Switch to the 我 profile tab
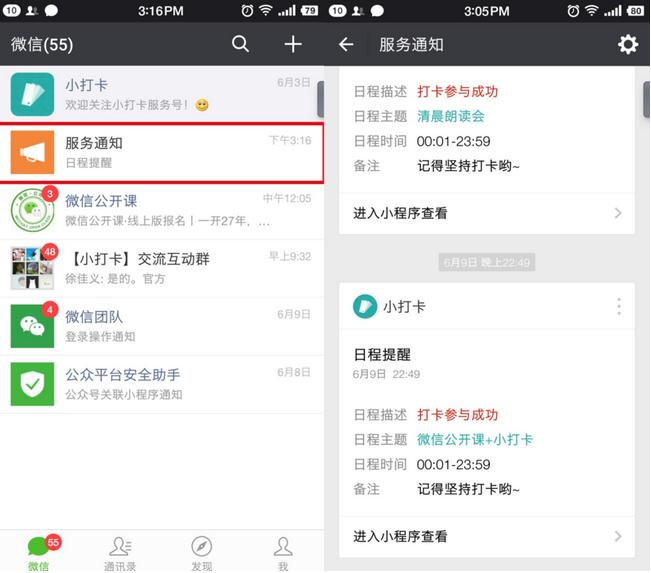Viewport: 651px width, 573px height. coord(283,551)
